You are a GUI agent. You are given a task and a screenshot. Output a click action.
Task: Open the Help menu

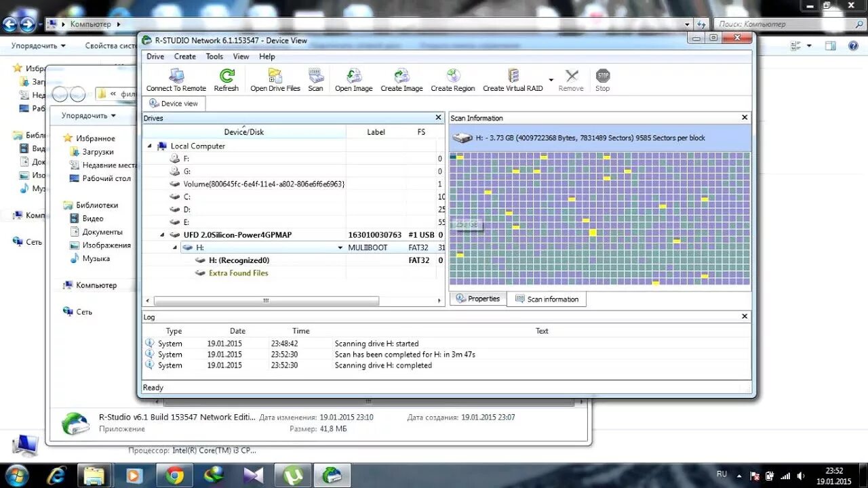click(x=267, y=57)
